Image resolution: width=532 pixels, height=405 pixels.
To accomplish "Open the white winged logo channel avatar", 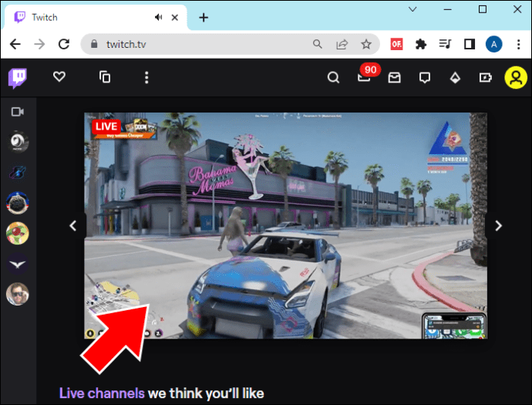I will coord(18,264).
